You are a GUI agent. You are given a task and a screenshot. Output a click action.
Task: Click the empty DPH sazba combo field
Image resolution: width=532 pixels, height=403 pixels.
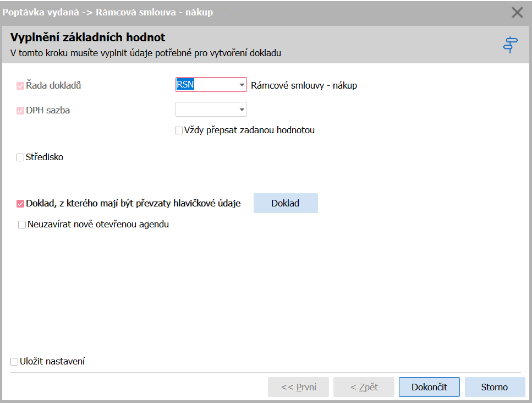tap(206, 110)
